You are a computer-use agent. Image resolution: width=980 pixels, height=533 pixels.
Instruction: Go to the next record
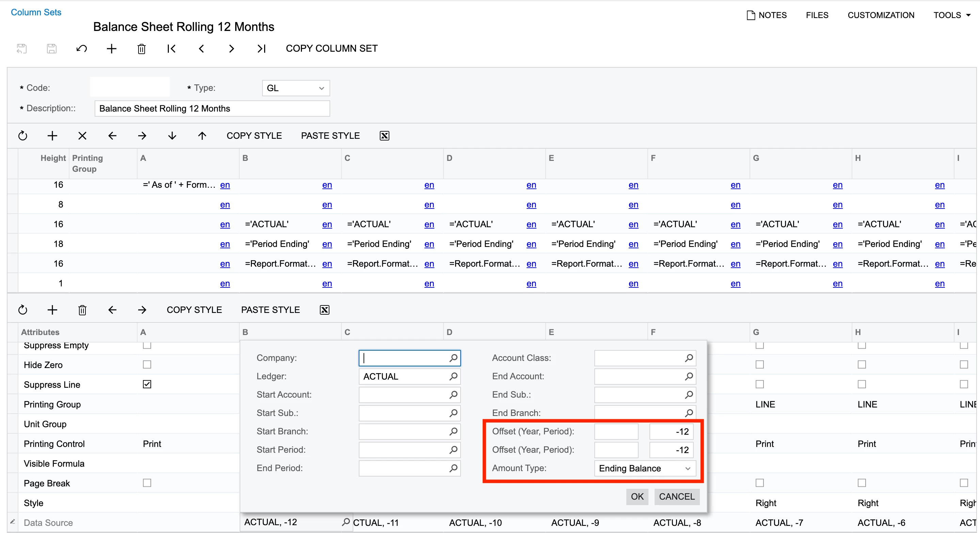pos(231,49)
